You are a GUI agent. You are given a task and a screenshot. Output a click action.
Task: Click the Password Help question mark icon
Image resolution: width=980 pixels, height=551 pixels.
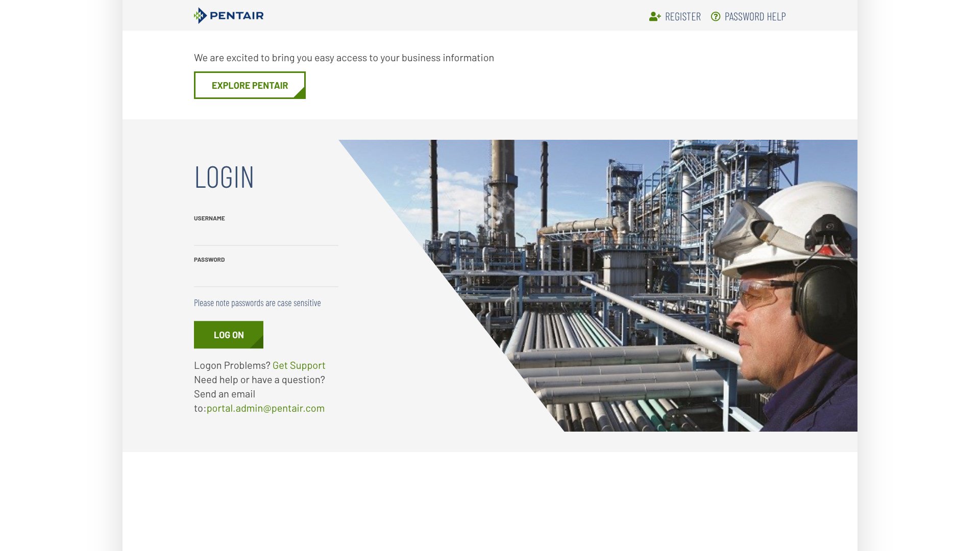pos(716,17)
